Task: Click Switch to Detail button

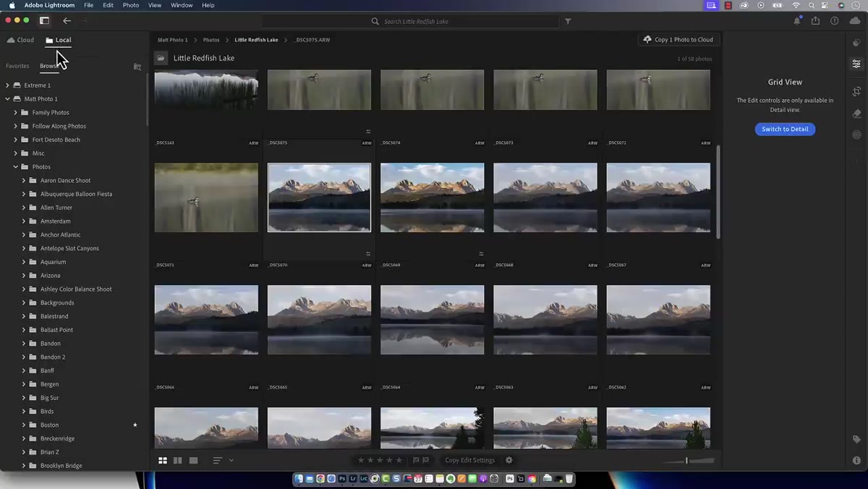Action: [x=785, y=129]
